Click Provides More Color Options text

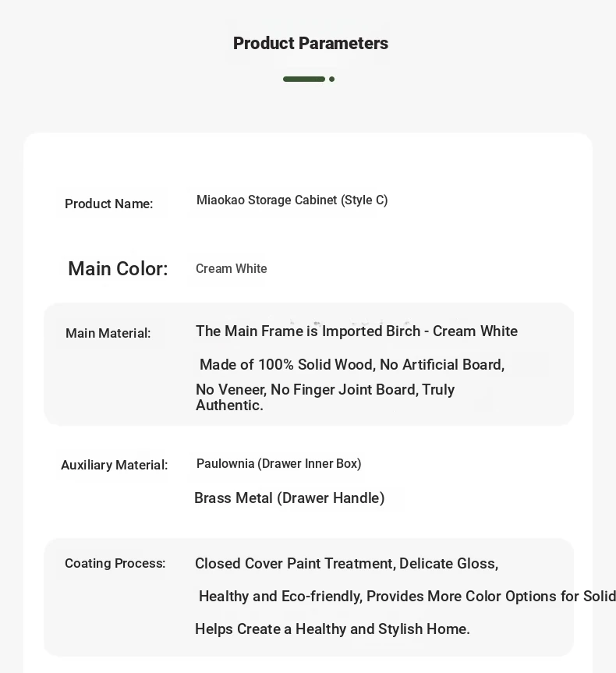pyautogui.click(x=462, y=596)
